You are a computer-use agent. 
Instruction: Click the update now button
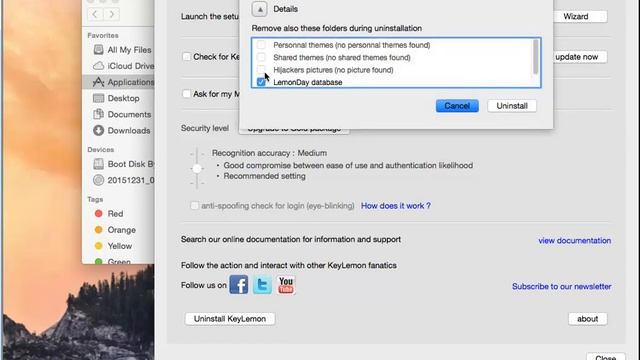(x=577, y=57)
